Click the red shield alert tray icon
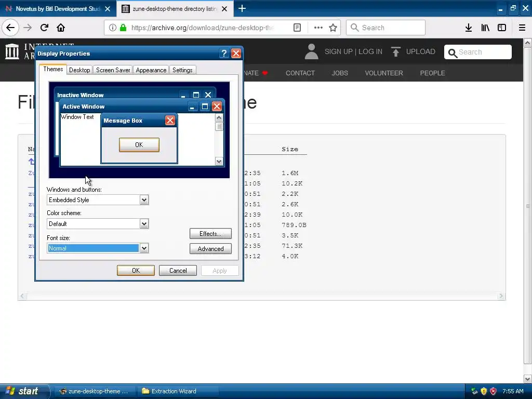Image resolution: width=532 pixels, height=399 pixels. click(493, 391)
